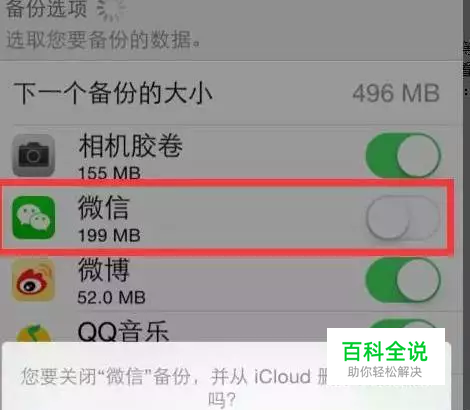Enable the 微信 backup switch
The width and height of the screenshot is (470, 410).
coord(403,218)
